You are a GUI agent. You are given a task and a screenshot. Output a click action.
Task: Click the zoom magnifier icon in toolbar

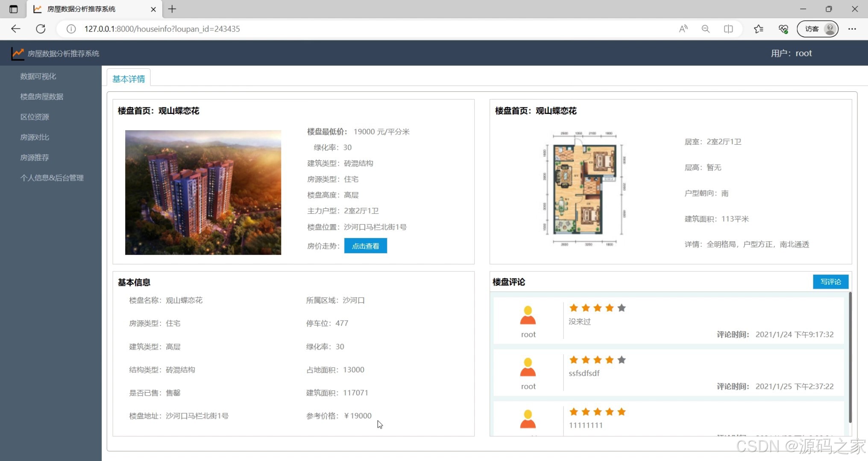pyautogui.click(x=706, y=29)
